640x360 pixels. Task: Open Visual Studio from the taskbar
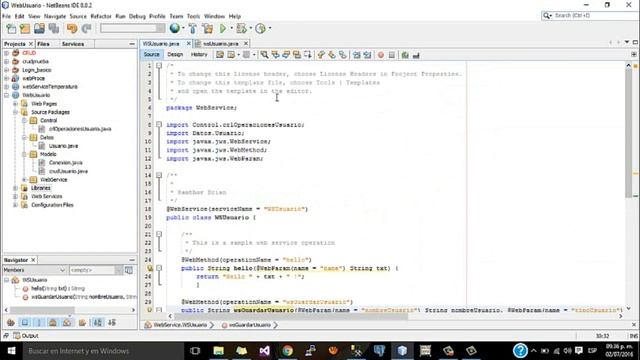pos(264,351)
